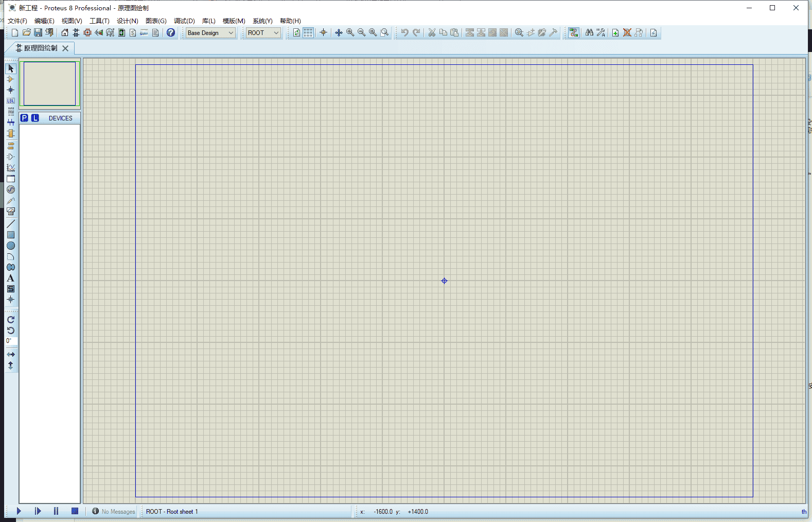Close the 原理图绘制 tab

pos(65,48)
